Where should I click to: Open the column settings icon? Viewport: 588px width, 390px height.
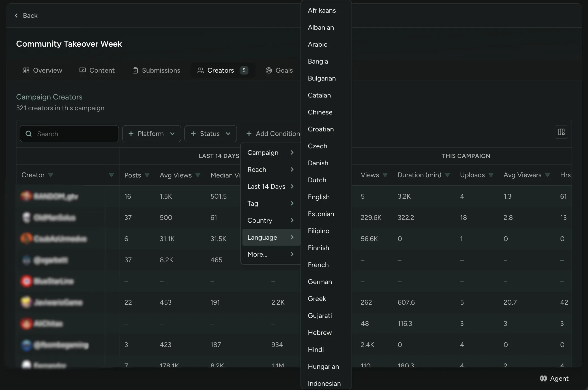561,132
